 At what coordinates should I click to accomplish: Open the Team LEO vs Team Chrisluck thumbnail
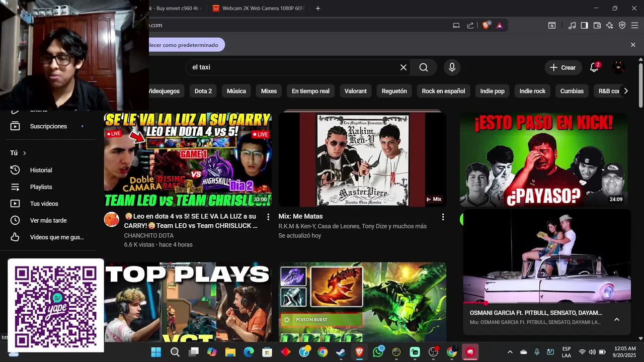click(x=188, y=159)
